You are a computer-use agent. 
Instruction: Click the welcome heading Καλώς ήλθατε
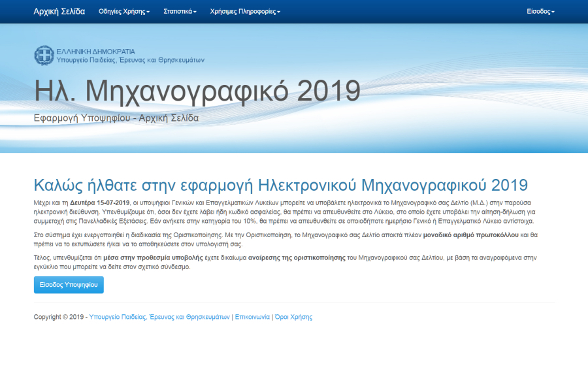(x=281, y=185)
